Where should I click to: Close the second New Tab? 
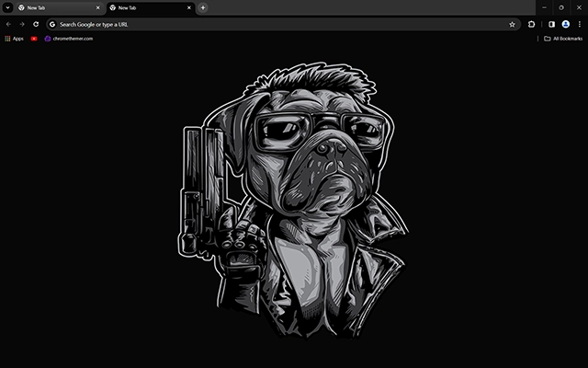(x=189, y=8)
